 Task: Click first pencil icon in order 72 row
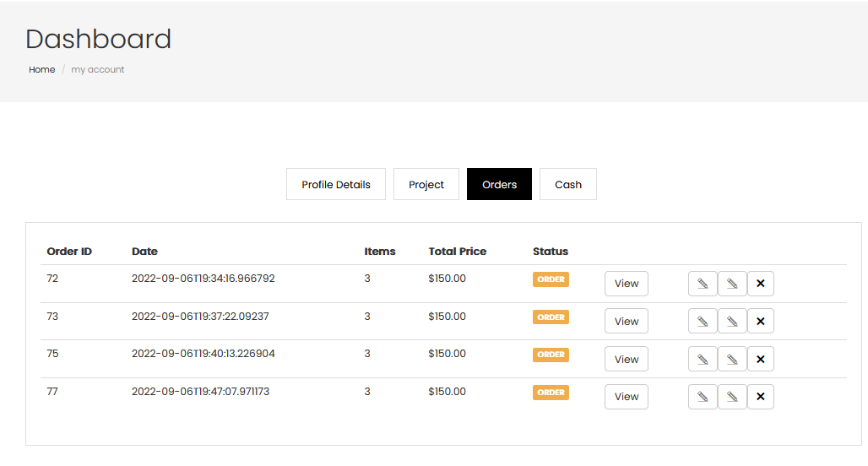pos(703,284)
